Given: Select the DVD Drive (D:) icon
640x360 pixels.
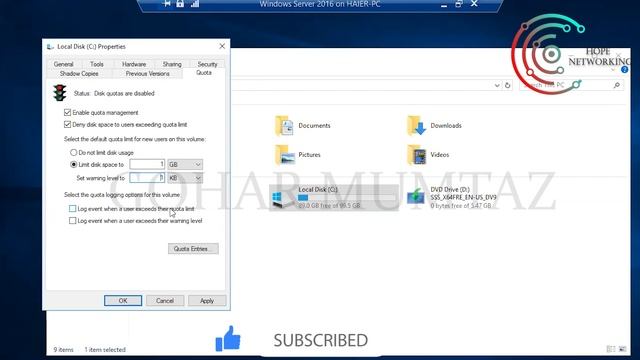Looking at the screenshot, I should [416, 197].
